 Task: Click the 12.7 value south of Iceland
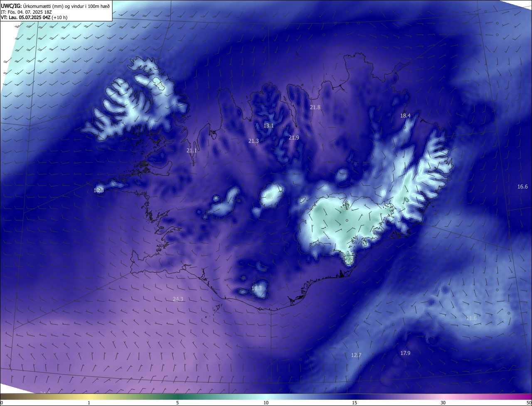356,355
